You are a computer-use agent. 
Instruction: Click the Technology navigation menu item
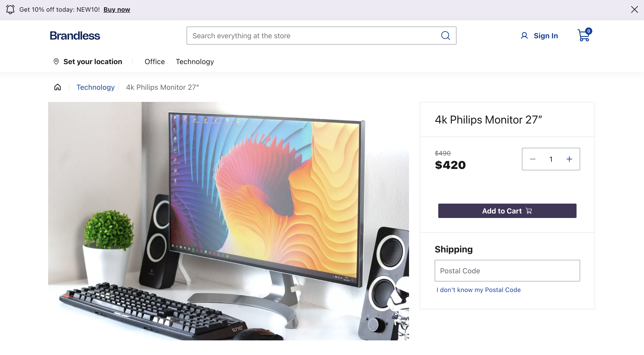195,61
